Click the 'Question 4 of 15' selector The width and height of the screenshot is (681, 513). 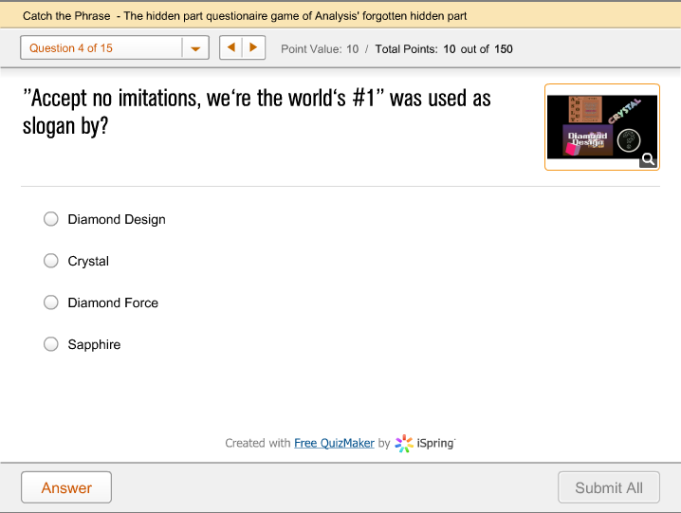pos(115,48)
